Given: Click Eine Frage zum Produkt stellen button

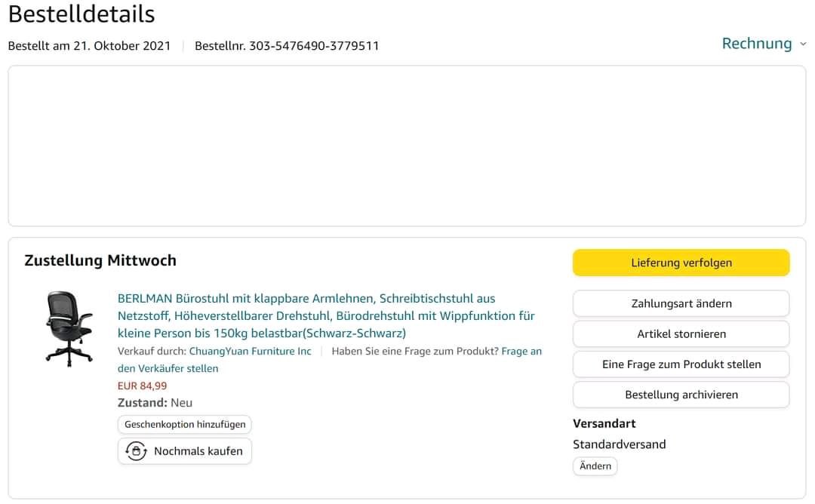Looking at the screenshot, I should (x=681, y=364).
